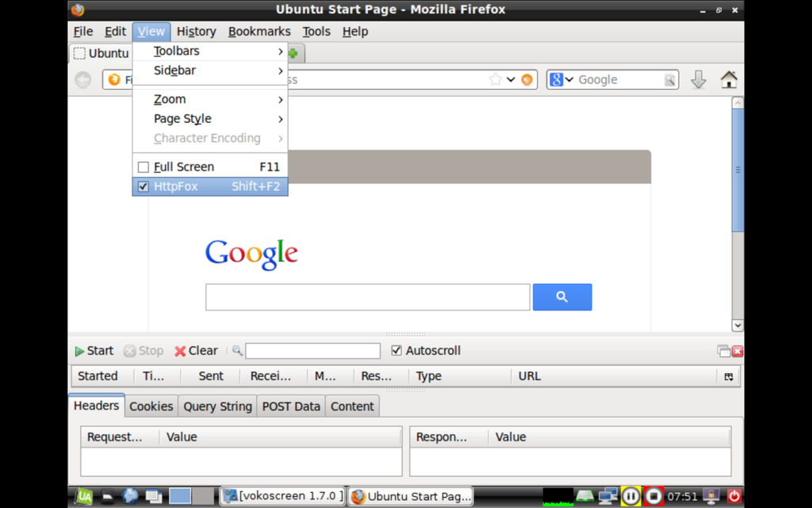The height and width of the screenshot is (508, 812).
Task: Detach HttpFox panel into separate window
Action: pos(723,351)
